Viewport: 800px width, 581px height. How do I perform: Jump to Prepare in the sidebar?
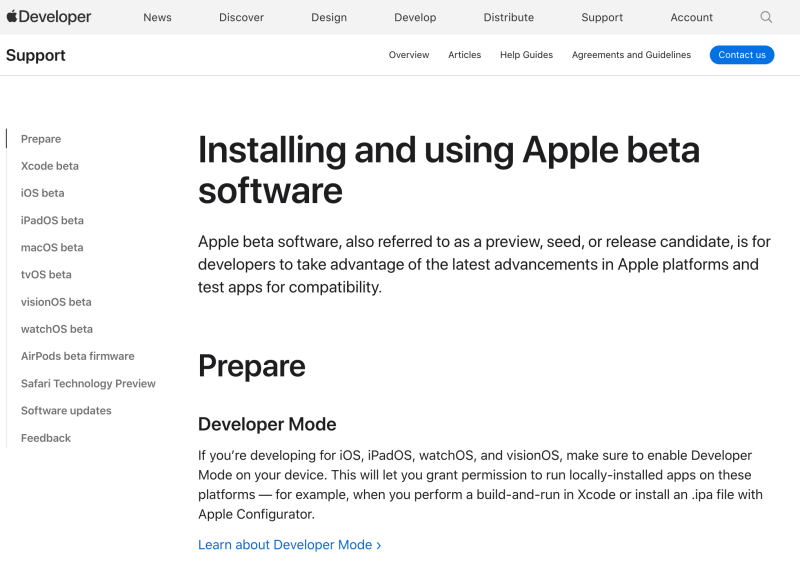point(41,139)
